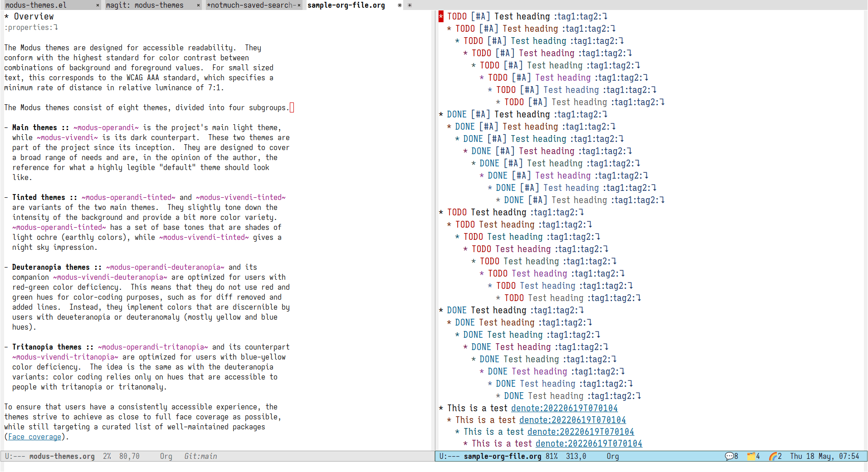Click the red-highlighted star of first TODO [#A] heading
Viewport: 868px width, 472px height.
tap(441, 16)
